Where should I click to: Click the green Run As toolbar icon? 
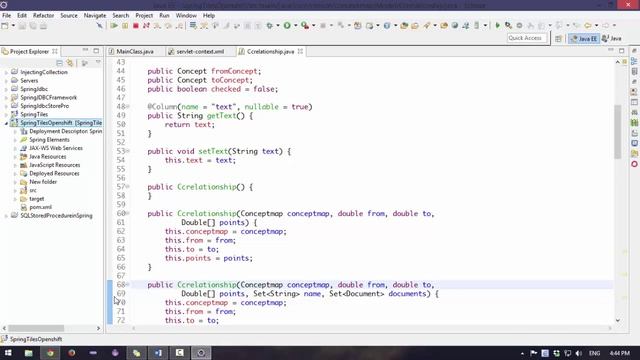point(287,26)
